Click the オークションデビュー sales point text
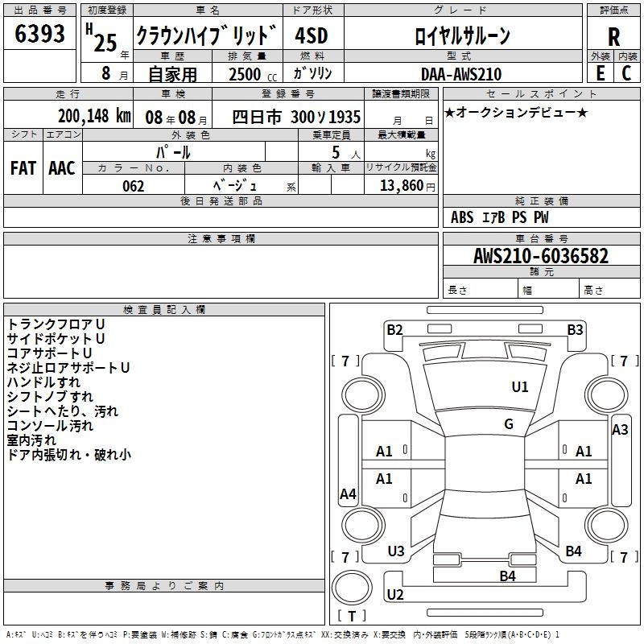The width and height of the screenshot is (644, 644). click(x=516, y=112)
